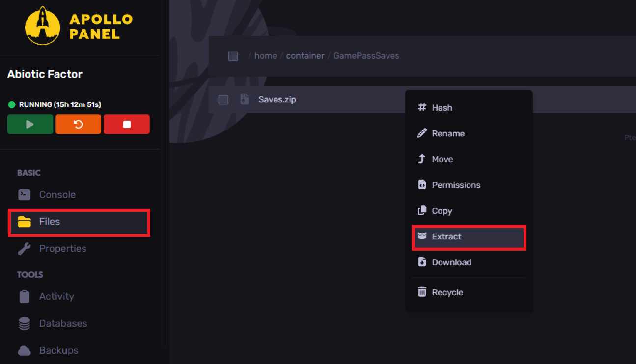
Task: Open the Activity clipboard icon
Action: click(x=24, y=297)
